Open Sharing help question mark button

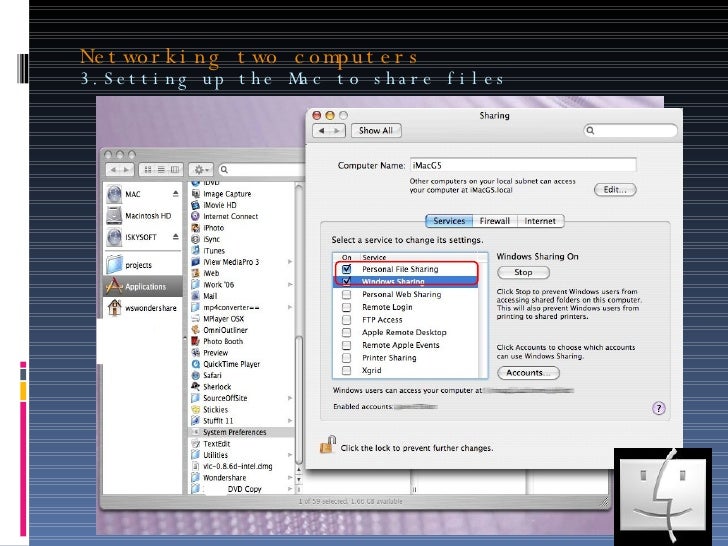coord(658,408)
